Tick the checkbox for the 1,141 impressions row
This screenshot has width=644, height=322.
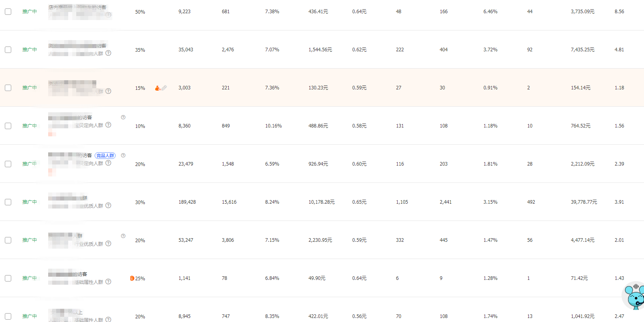[8, 278]
